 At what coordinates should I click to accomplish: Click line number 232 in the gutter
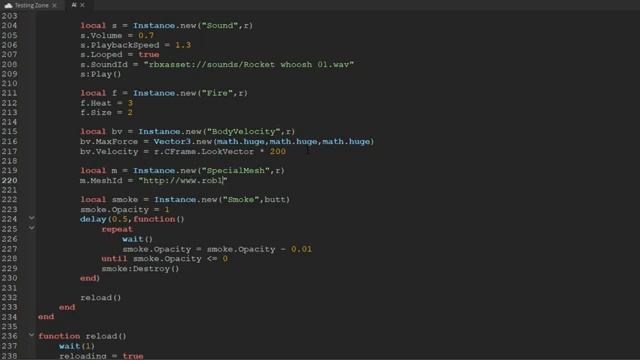tap(9, 298)
